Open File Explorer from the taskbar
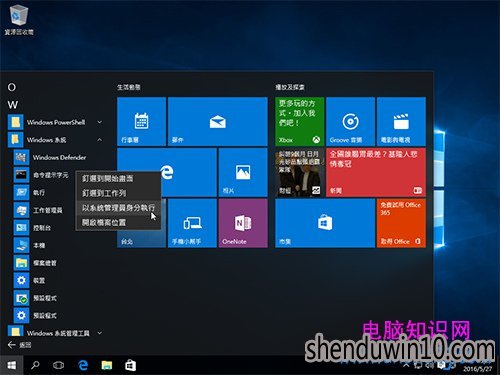This screenshot has width=500, height=375. [x=107, y=366]
